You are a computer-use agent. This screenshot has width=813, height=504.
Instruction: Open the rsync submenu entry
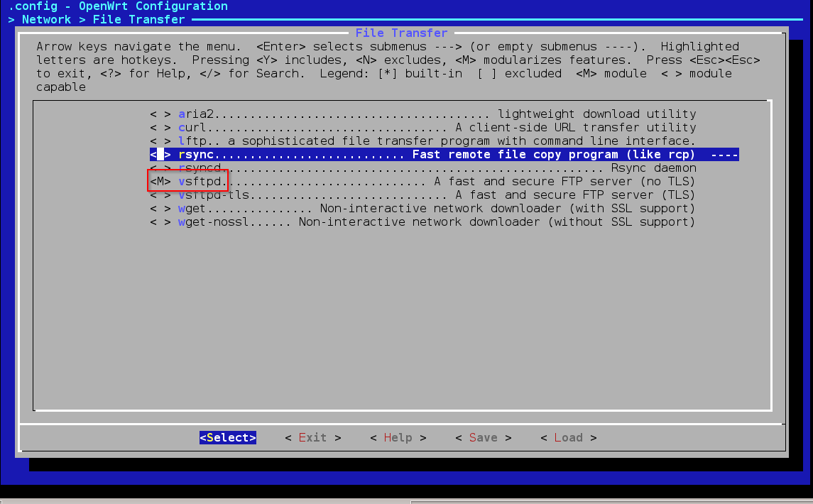point(444,155)
